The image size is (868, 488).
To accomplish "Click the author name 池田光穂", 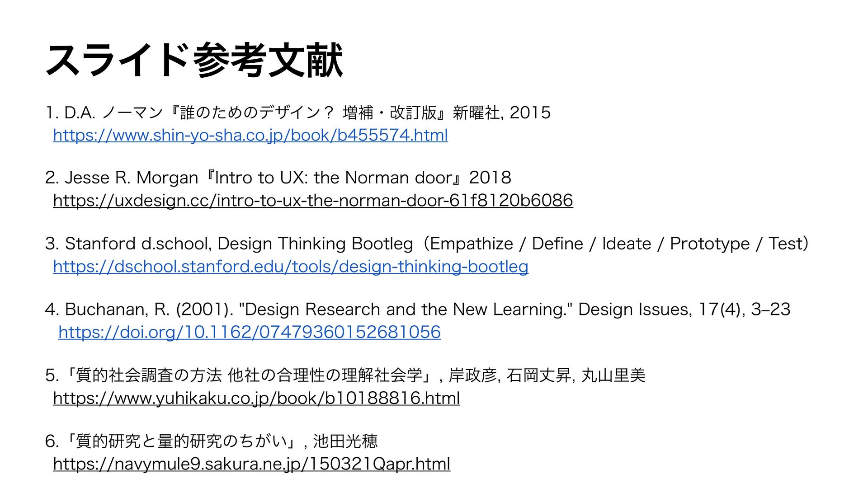I will point(345,441).
